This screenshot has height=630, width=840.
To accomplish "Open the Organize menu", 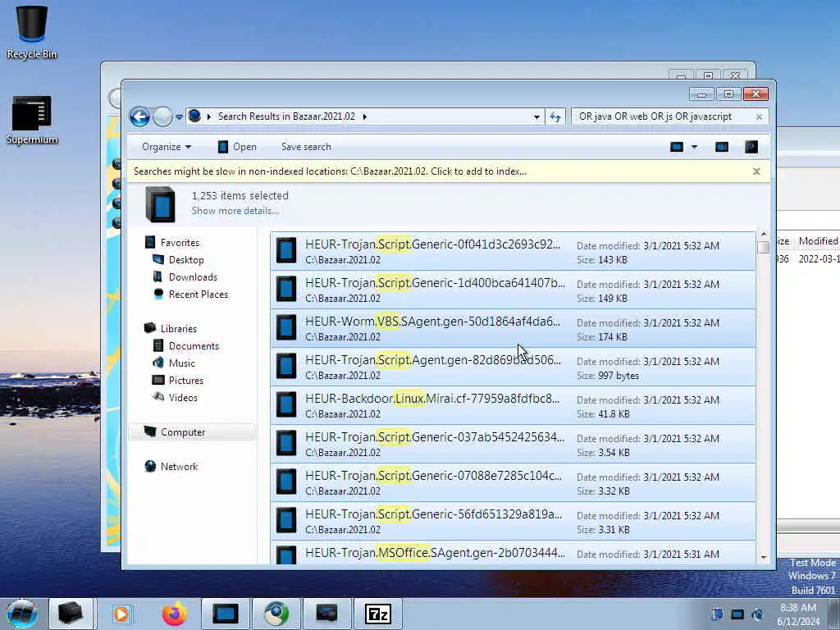I will pos(166,147).
